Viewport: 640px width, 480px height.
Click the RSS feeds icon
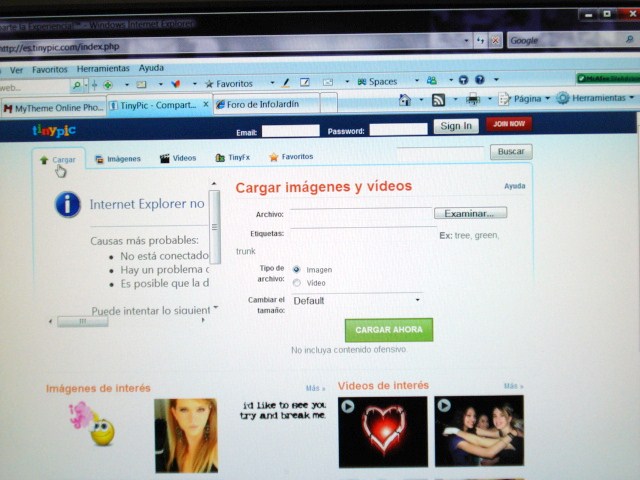(x=438, y=99)
